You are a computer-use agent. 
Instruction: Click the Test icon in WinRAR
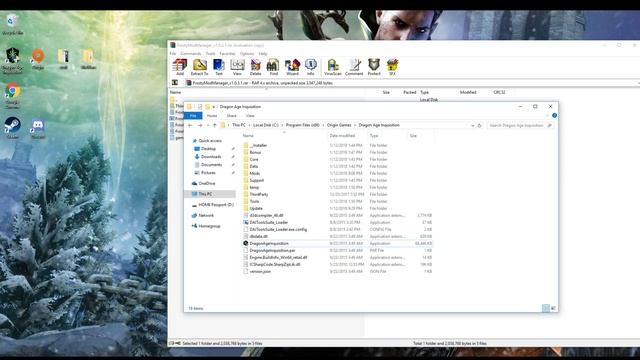[x=219, y=67]
